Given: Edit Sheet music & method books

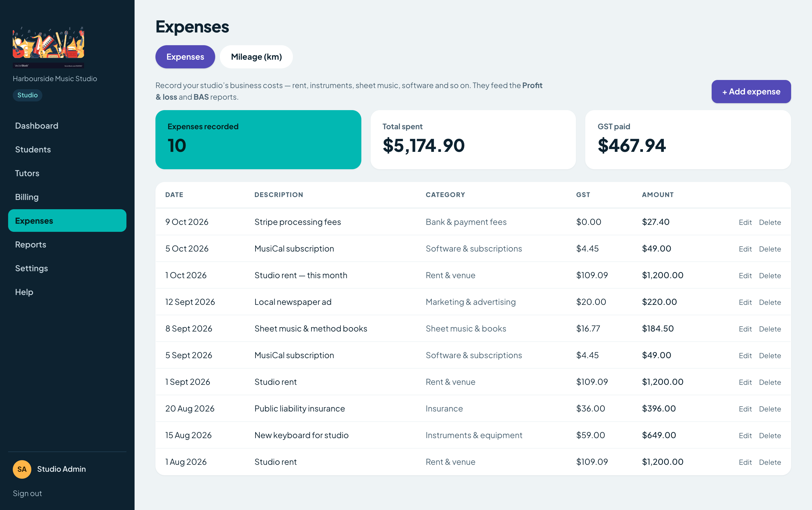Looking at the screenshot, I should pos(745,329).
